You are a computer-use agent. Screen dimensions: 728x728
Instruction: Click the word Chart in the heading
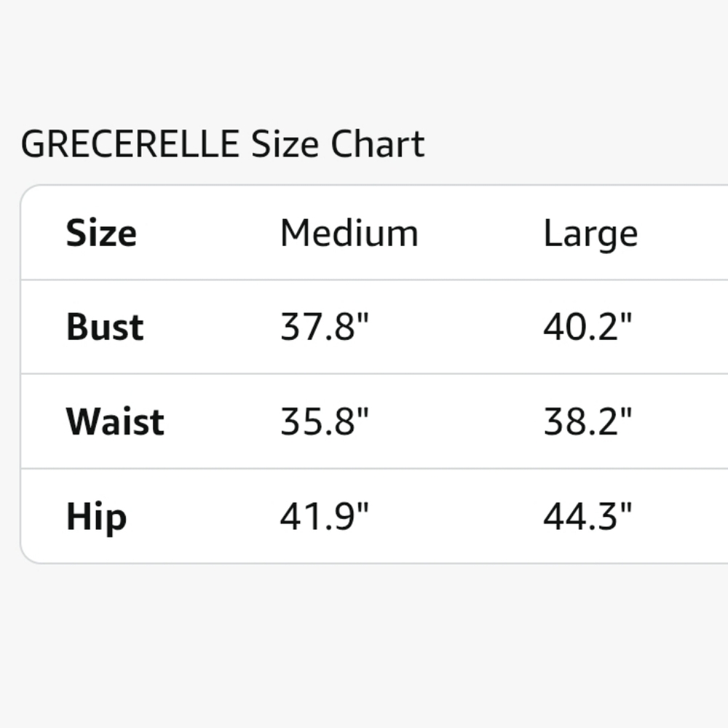[377, 144]
